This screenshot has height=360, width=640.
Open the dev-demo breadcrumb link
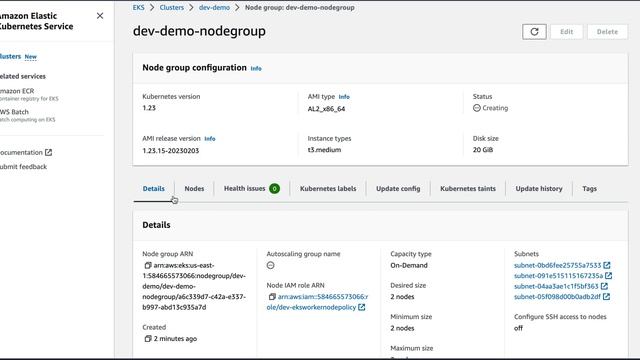pos(214,7)
